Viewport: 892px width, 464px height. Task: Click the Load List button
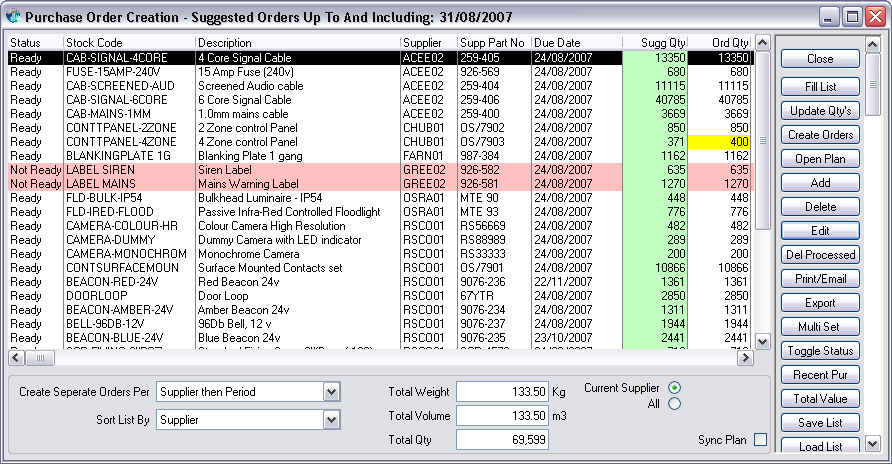820,445
